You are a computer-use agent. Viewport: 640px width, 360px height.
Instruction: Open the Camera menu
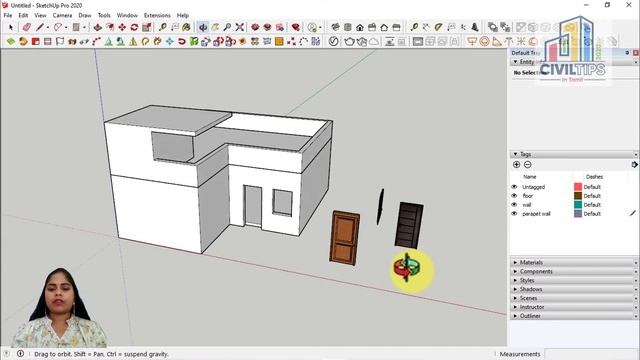tap(62, 15)
